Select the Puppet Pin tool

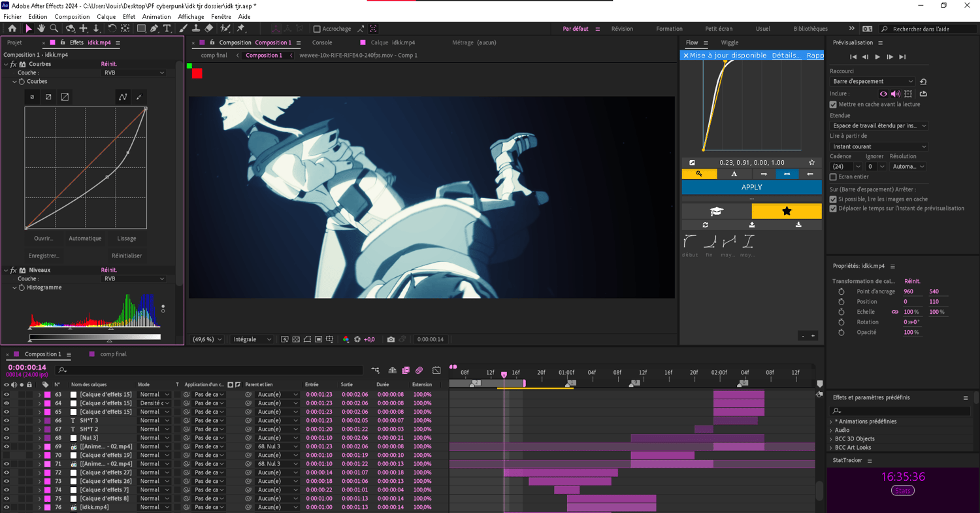click(x=240, y=29)
